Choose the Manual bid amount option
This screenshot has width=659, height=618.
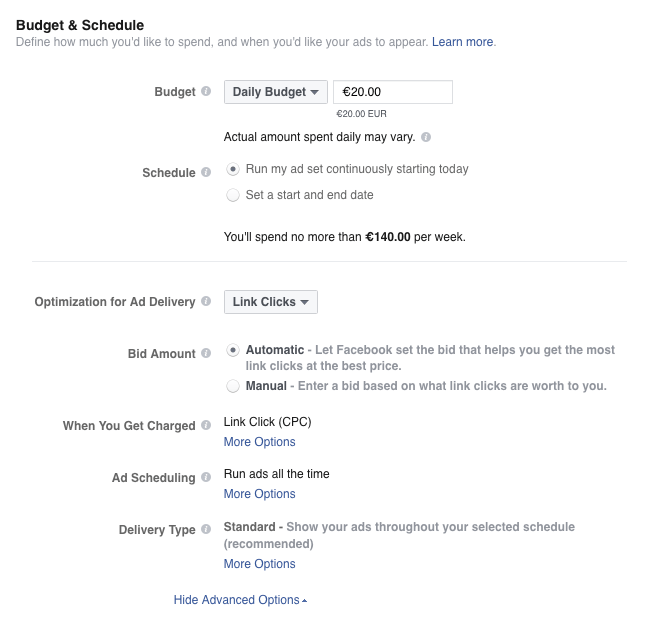(233, 386)
